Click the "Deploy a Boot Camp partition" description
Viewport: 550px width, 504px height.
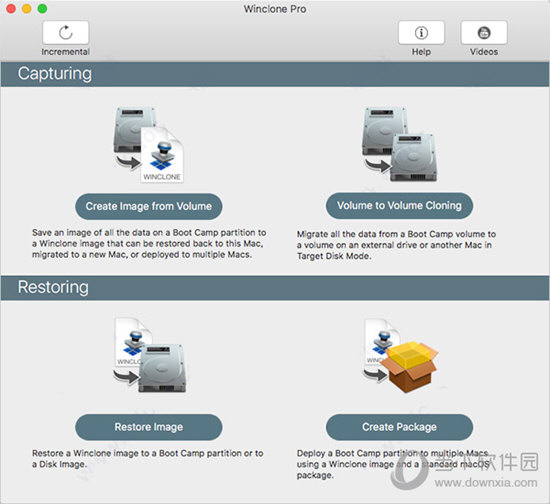click(393, 464)
